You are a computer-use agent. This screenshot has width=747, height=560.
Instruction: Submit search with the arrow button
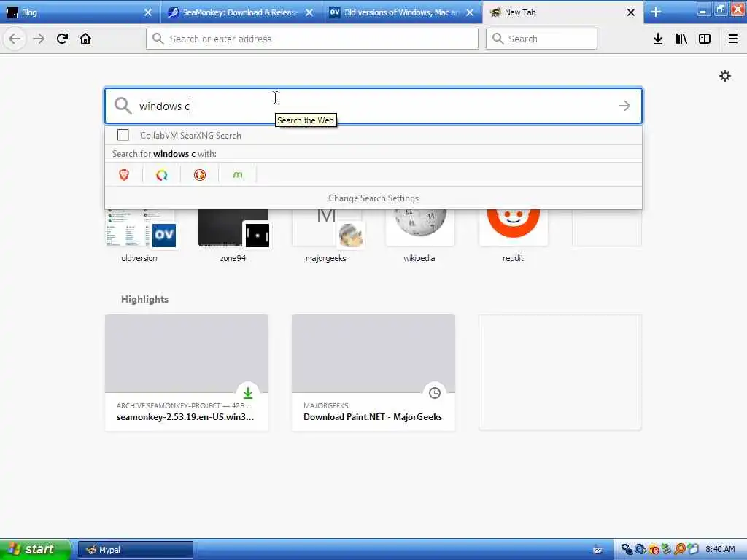tap(624, 106)
